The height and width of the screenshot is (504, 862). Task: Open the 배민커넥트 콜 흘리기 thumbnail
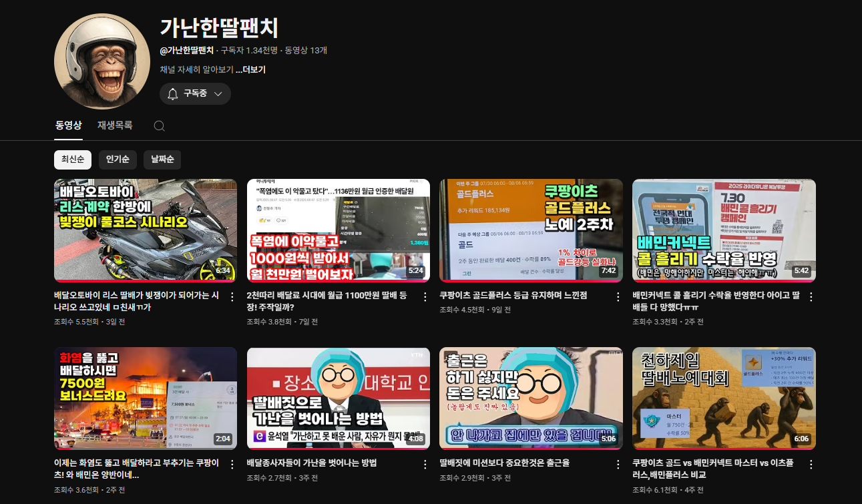[724, 230]
